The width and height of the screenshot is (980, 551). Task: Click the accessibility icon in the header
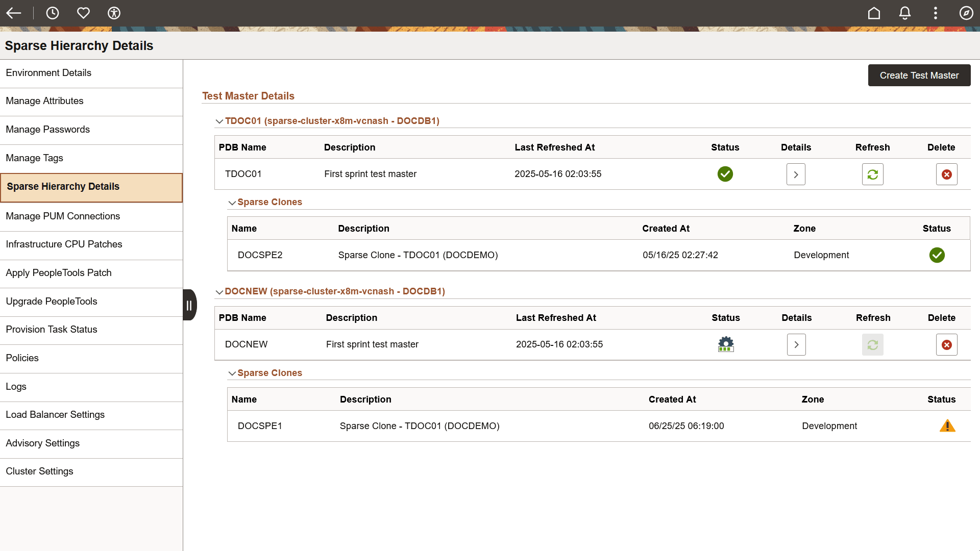114,13
